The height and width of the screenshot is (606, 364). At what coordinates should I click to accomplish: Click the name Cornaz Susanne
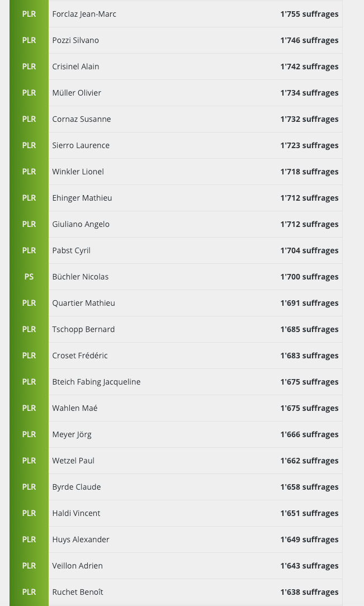coord(82,119)
